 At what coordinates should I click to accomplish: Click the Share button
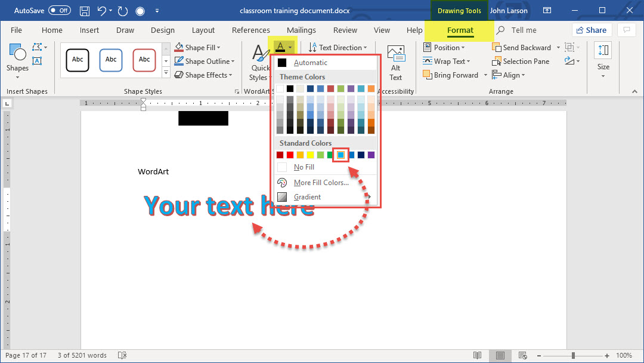(592, 30)
